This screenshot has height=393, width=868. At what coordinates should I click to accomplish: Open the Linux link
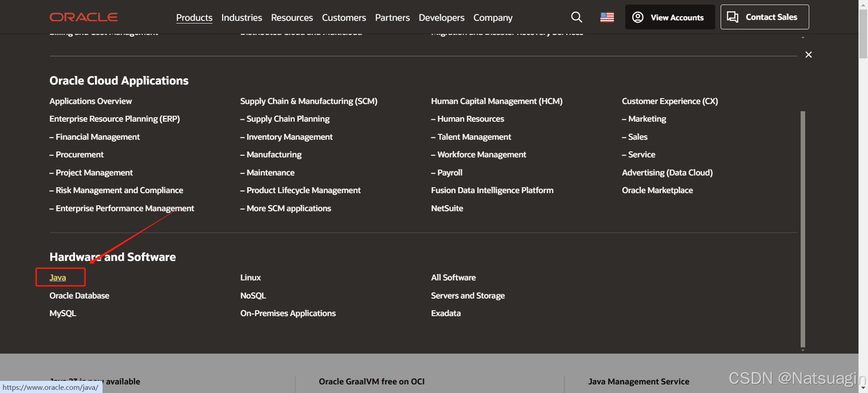click(250, 277)
